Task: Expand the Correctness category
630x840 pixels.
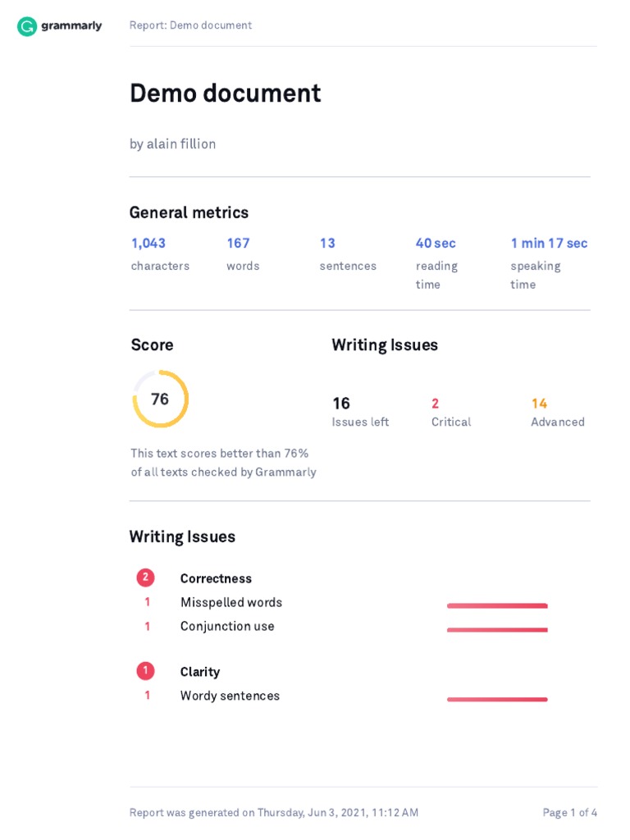Action: (216, 578)
